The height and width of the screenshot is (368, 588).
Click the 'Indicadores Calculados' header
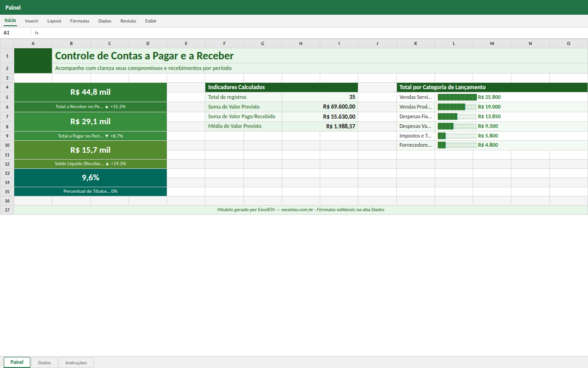282,87
